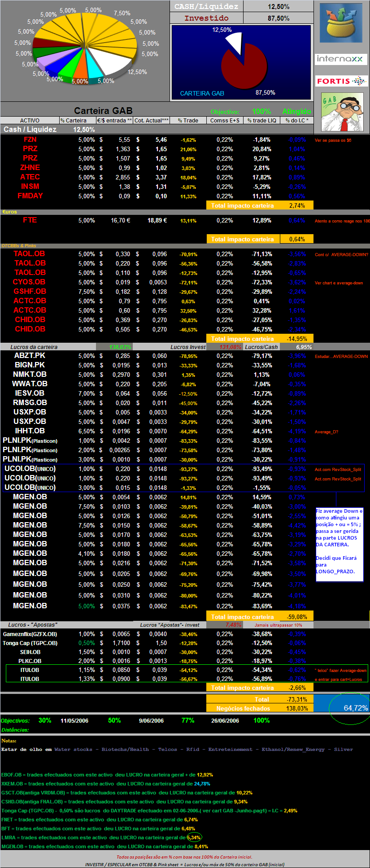Select the RMSG.OB ticker cell
Screen dimensions: 370x868
tap(30, 403)
